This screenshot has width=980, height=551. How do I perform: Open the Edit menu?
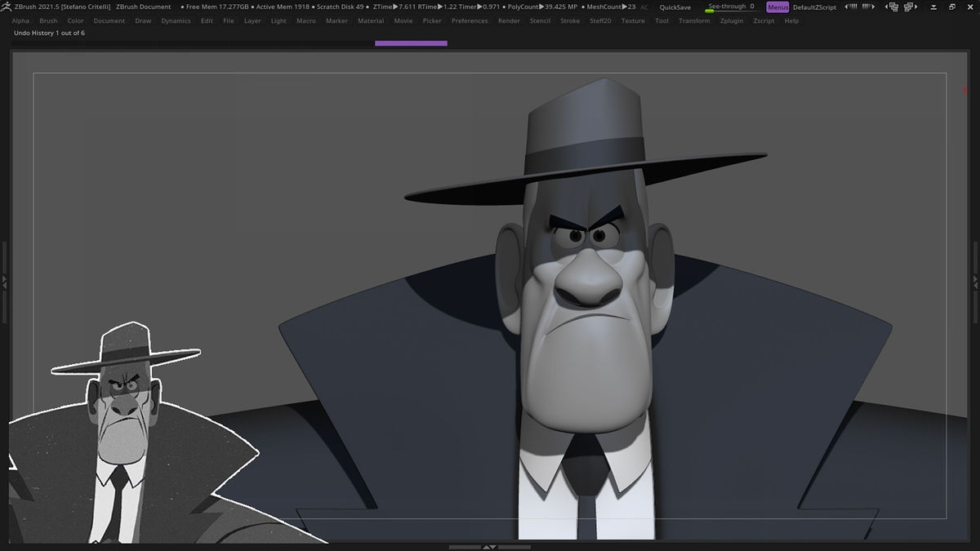(x=207, y=20)
